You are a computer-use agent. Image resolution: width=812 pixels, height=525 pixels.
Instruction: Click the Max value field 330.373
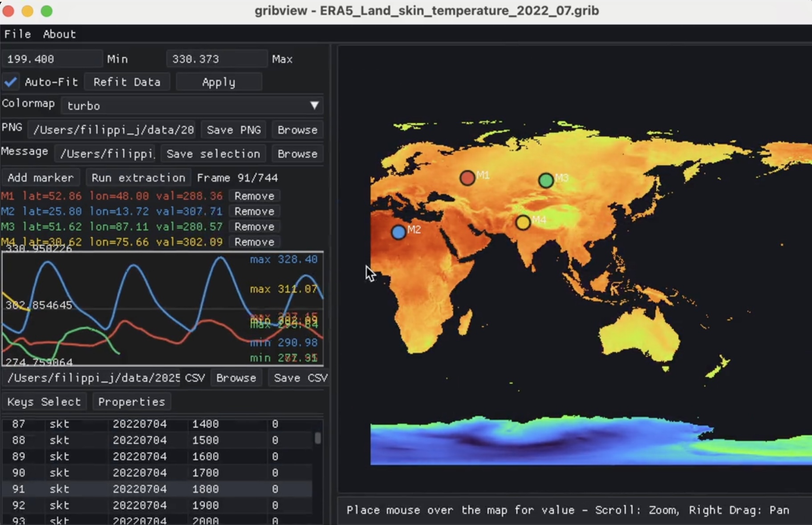[217, 59]
